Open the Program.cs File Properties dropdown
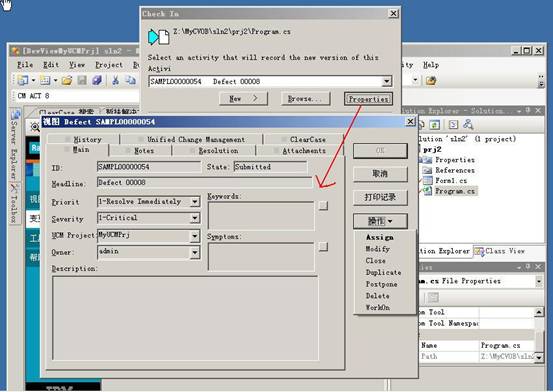Viewport: 553px width, 392px height. 539,281
